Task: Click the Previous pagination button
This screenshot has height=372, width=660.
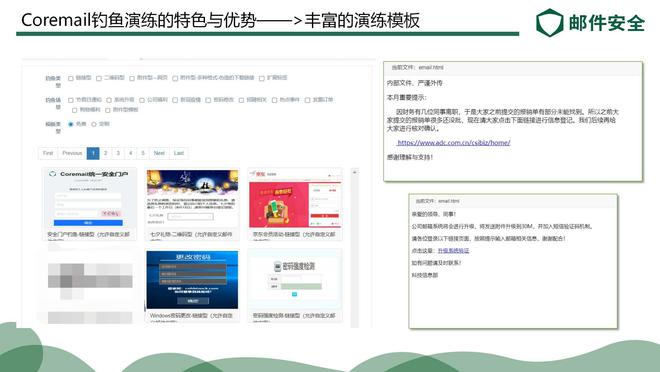Action: tap(72, 153)
